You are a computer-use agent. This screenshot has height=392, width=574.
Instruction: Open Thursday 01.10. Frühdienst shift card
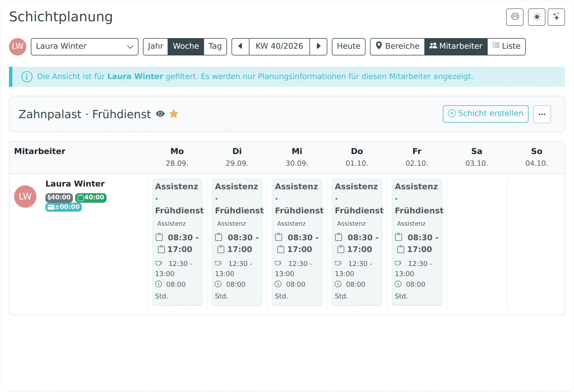tap(357, 242)
